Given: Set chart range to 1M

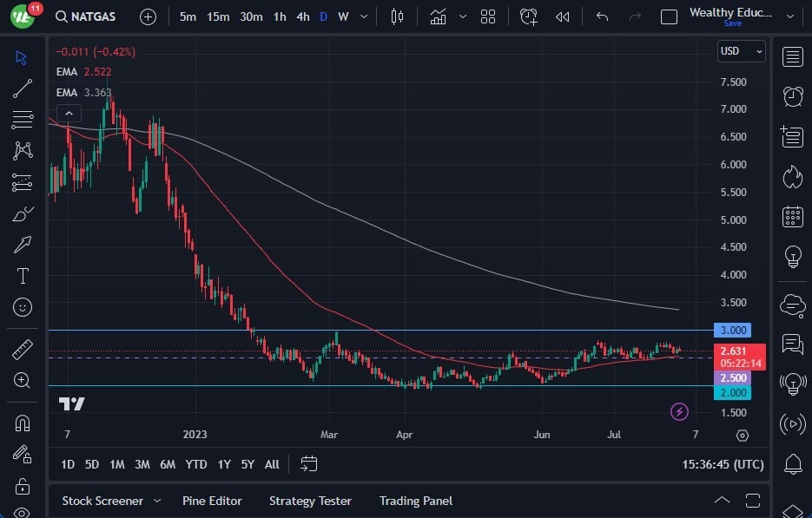Looking at the screenshot, I should tap(117, 464).
